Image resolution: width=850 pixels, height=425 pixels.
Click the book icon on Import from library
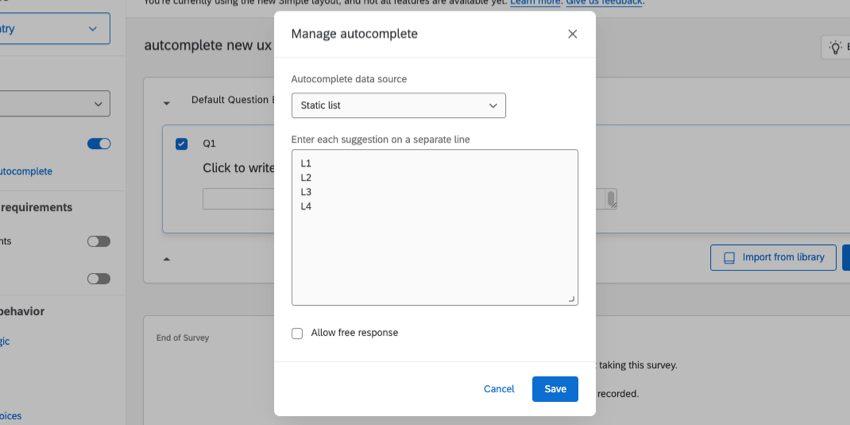coord(729,257)
